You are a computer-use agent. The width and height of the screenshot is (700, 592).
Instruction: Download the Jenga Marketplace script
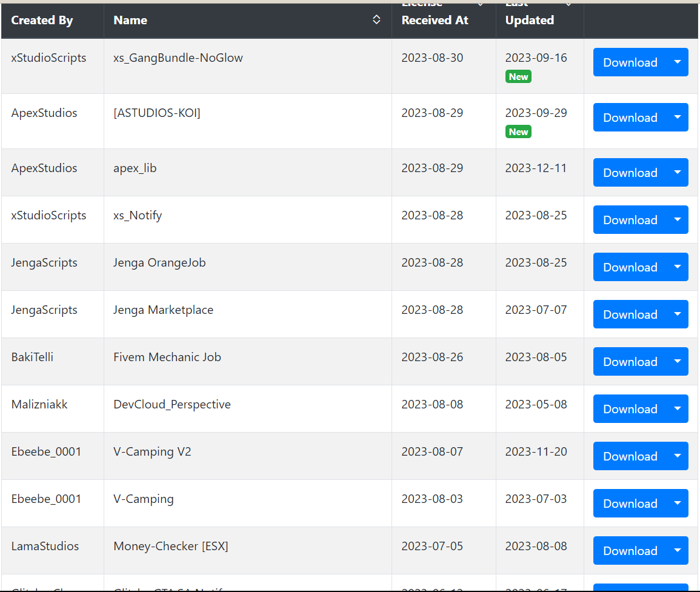[630, 314]
